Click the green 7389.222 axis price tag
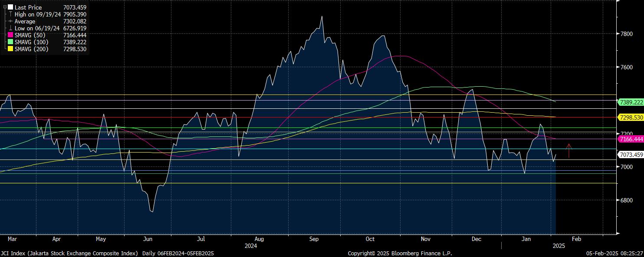This screenshot has width=644, height=257. 631,102
